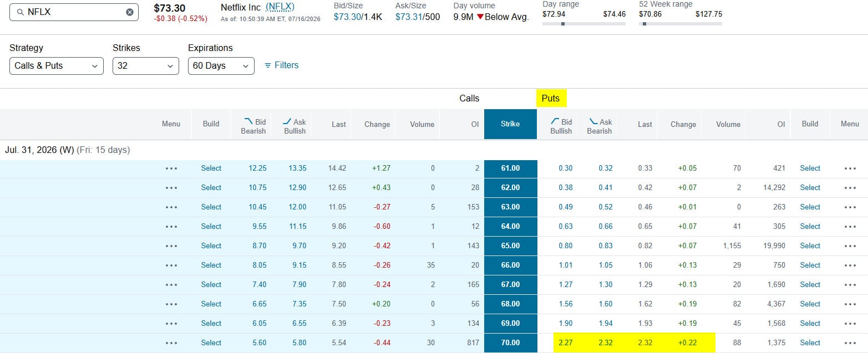Open the Filters icon
This screenshot has width=868, height=353.
tap(268, 65)
